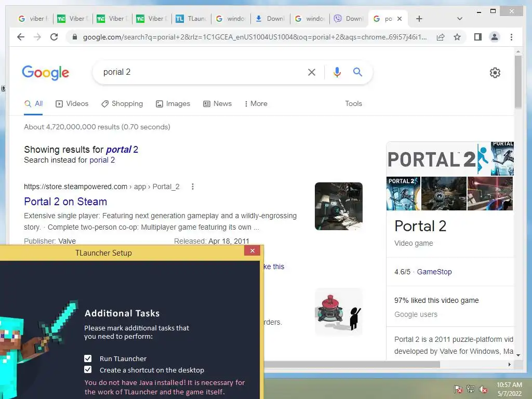Open Chrome three-dot menu

coord(511,37)
